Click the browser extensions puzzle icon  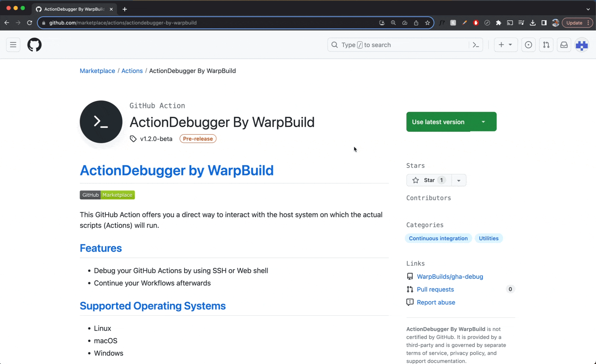coord(498,23)
